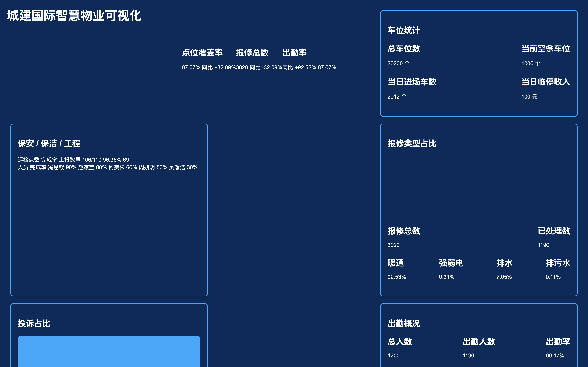Image resolution: width=588 pixels, height=367 pixels.
Task: Click the 城建国际智慧物业可视化 page title
Action: (x=74, y=16)
